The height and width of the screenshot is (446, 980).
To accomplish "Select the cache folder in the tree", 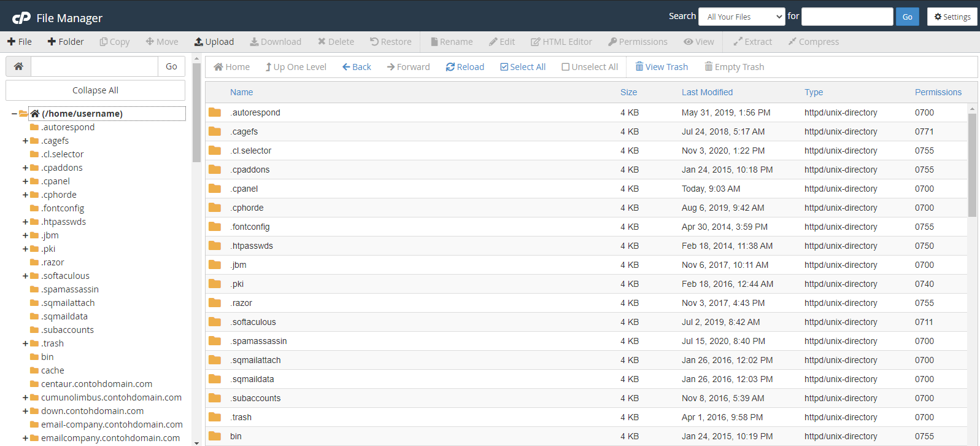I will click(52, 370).
